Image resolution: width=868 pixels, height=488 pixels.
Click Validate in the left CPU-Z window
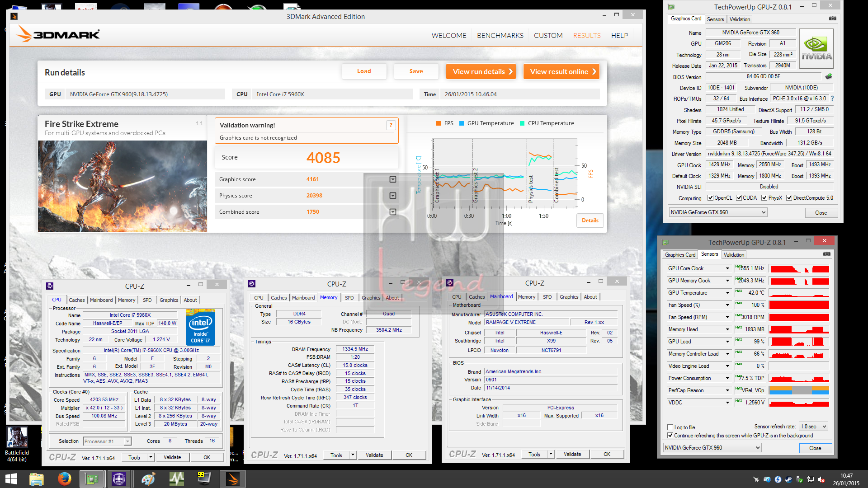coord(172,457)
